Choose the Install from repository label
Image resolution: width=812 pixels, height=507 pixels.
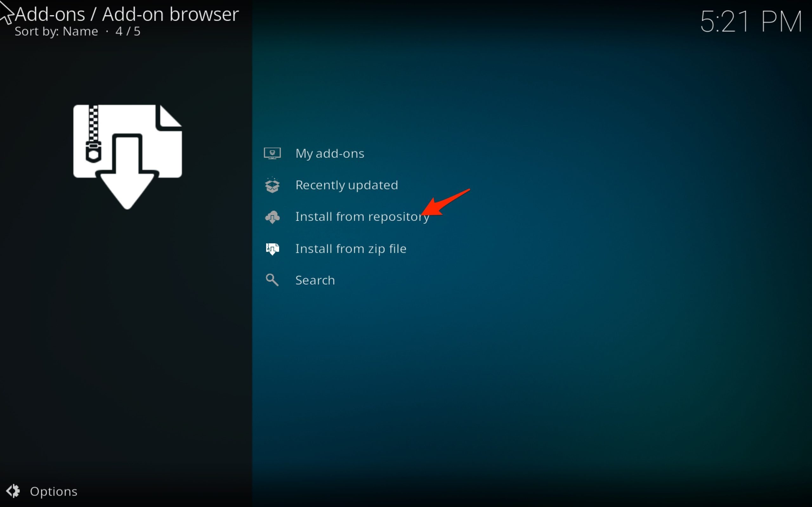pos(362,217)
